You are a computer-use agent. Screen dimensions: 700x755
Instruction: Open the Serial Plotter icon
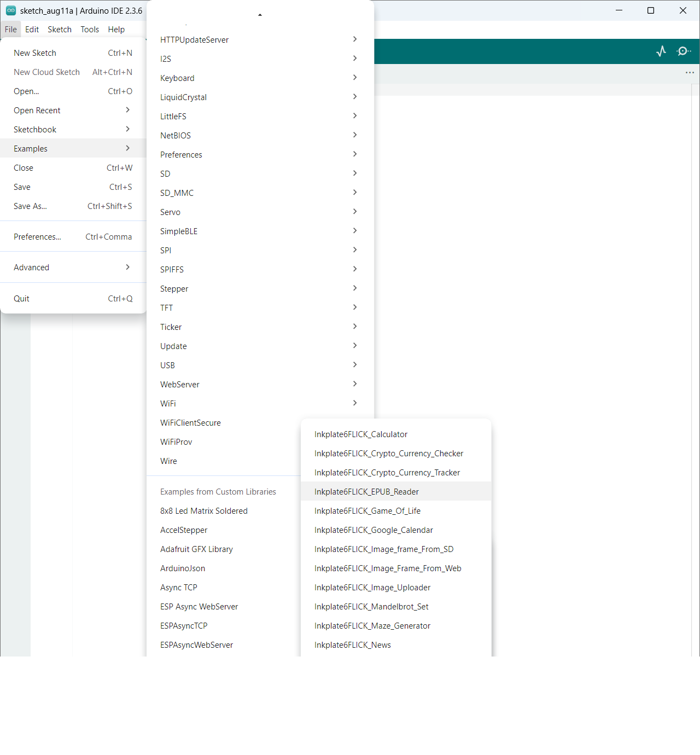661,51
